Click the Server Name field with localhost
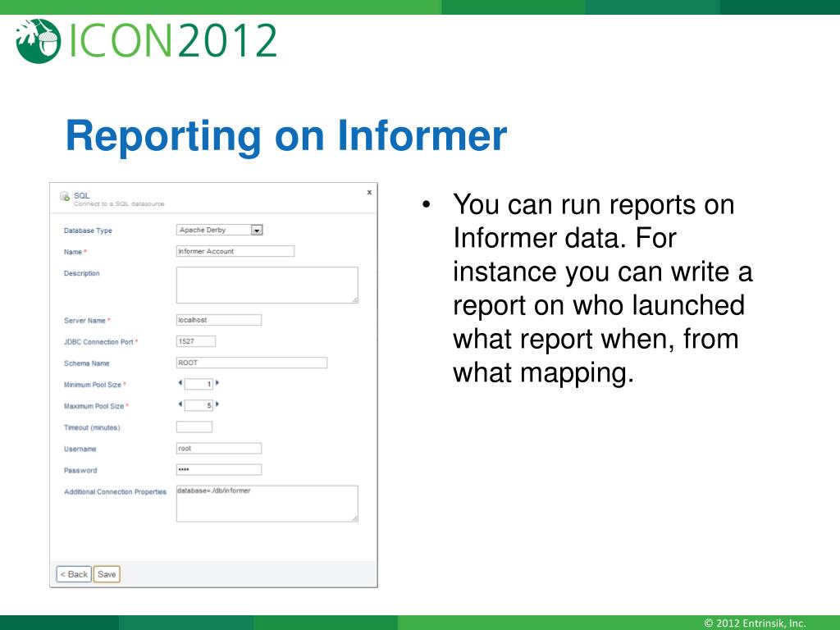The image size is (840, 630). pos(218,320)
